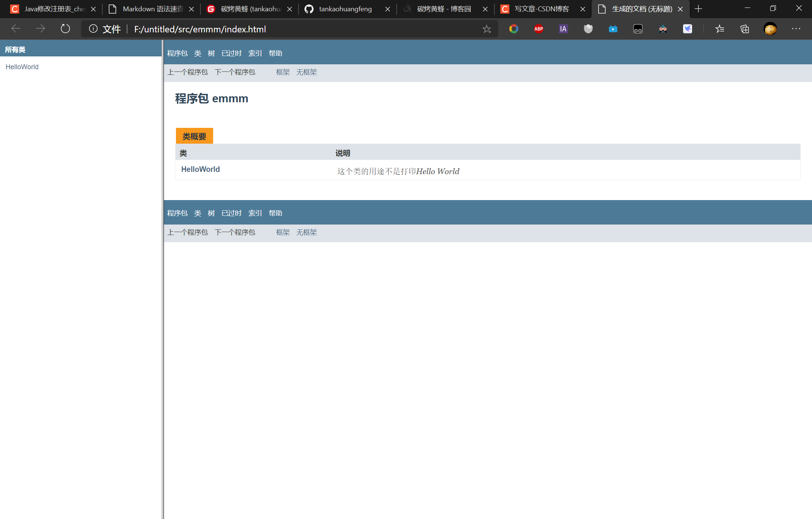The height and width of the screenshot is (519, 812).
Task: Expand HelloWorld in sidebar tree
Action: [21, 66]
